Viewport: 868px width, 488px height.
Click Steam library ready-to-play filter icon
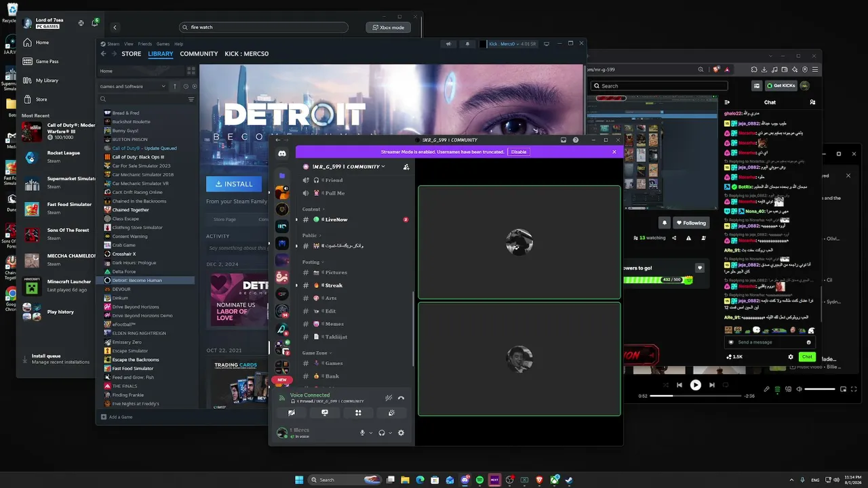tap(195, 86)
